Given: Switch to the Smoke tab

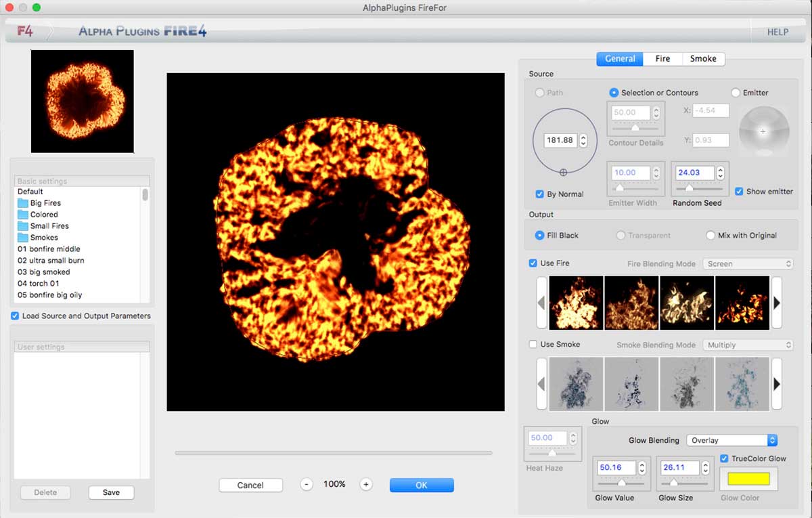Looking at the screenshot, I should (703, 59).
